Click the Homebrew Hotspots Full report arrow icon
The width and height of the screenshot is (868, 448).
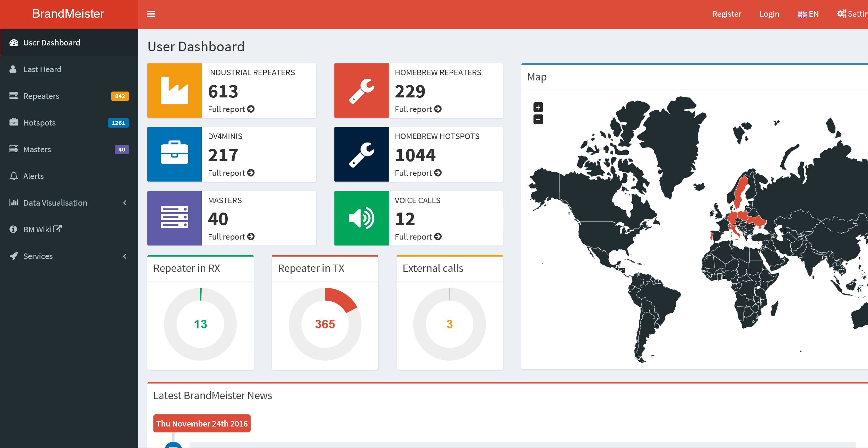pyautogui.click(x=438, y=173)
